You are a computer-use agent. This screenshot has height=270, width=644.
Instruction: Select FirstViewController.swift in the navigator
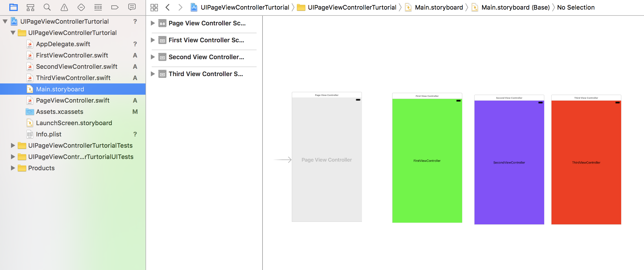click(72, 55)
